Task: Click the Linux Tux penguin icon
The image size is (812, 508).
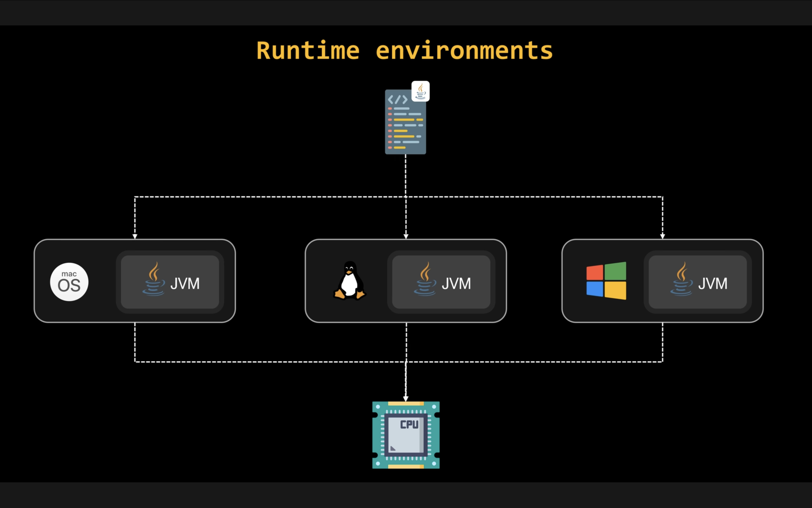Action: point(349,280)
